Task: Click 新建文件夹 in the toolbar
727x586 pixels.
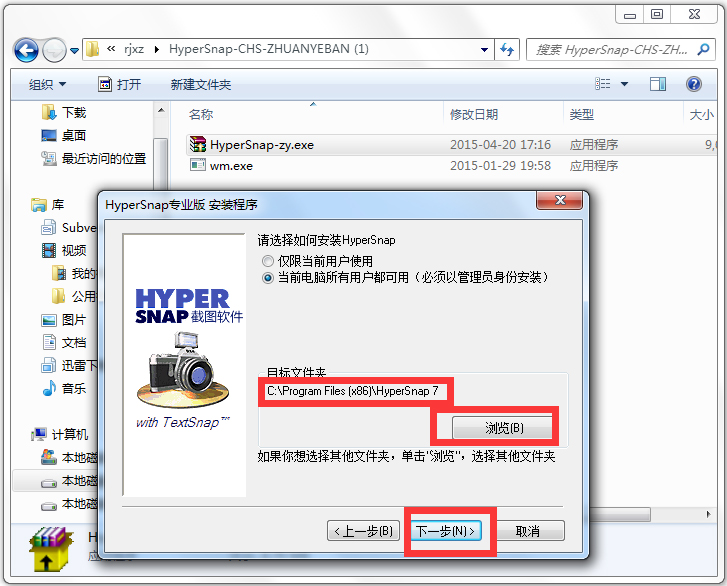Action: pos(200,84)
